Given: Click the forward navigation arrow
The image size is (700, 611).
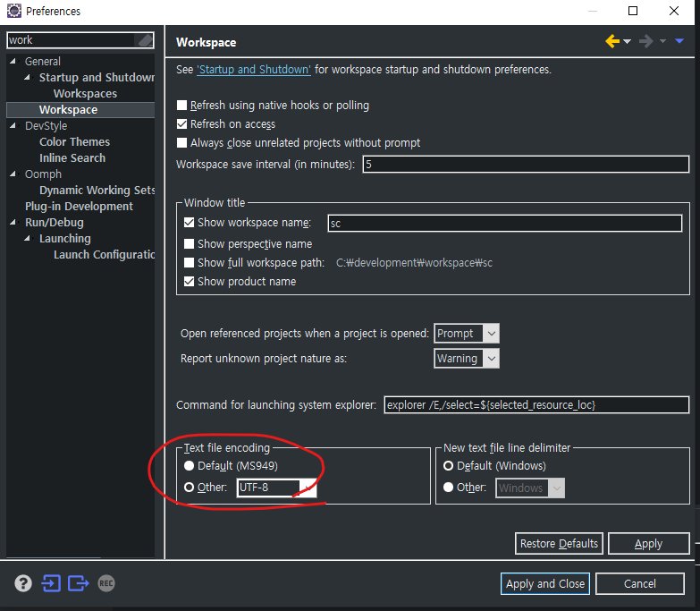Looking at the screenshot, I should click(x=646, y=41).
